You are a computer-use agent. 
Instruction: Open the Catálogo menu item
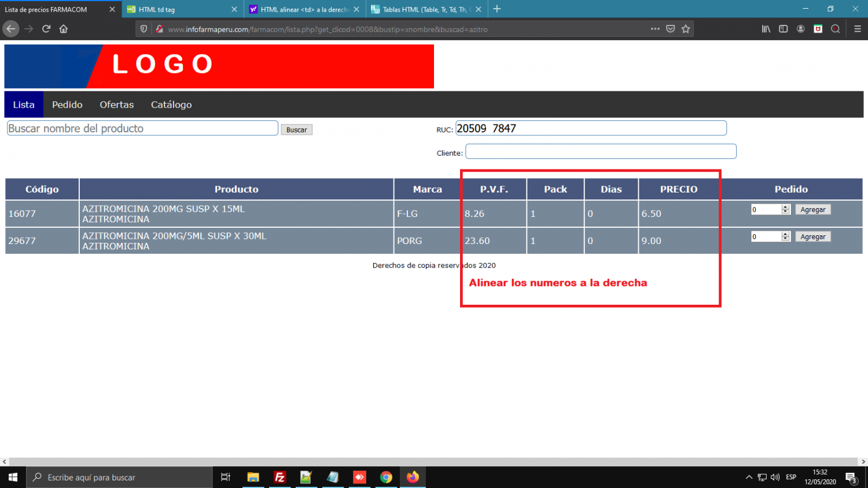pyautogui.click(x=171, y=105)
